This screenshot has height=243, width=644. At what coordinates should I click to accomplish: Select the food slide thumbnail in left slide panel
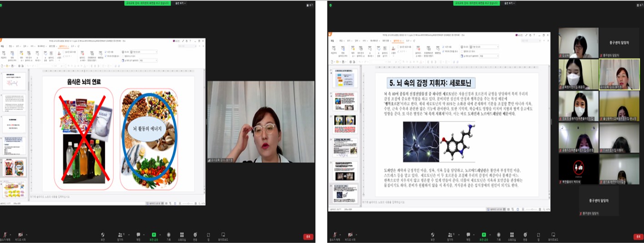[x=14, y=167]
